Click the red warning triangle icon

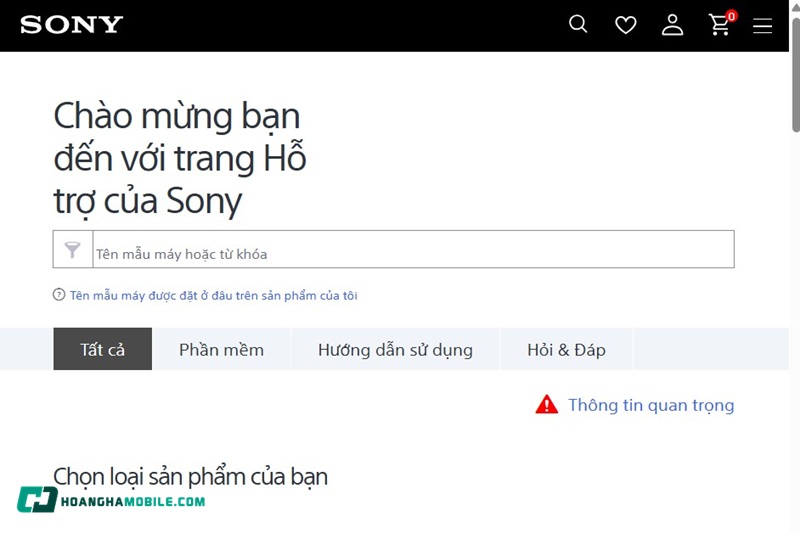pyautogui.click(x=546, y=404)
